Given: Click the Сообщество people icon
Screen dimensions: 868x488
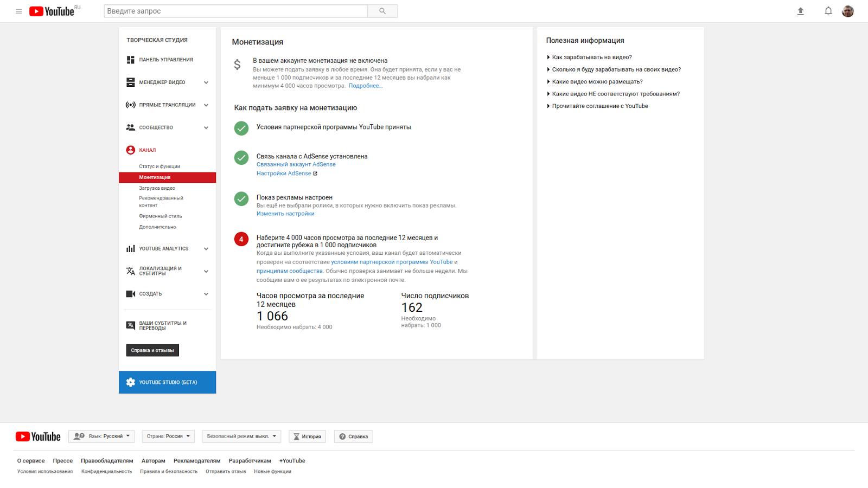Looking at the screenshot, I should pos(130,127).
